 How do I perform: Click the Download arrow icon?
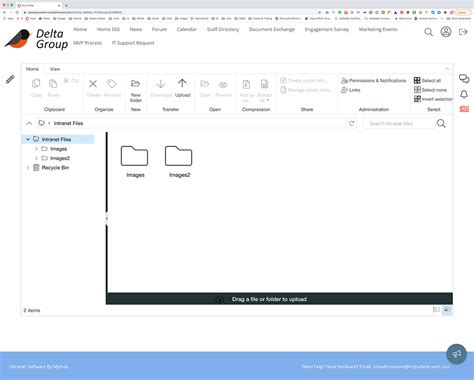coord(161,84)
